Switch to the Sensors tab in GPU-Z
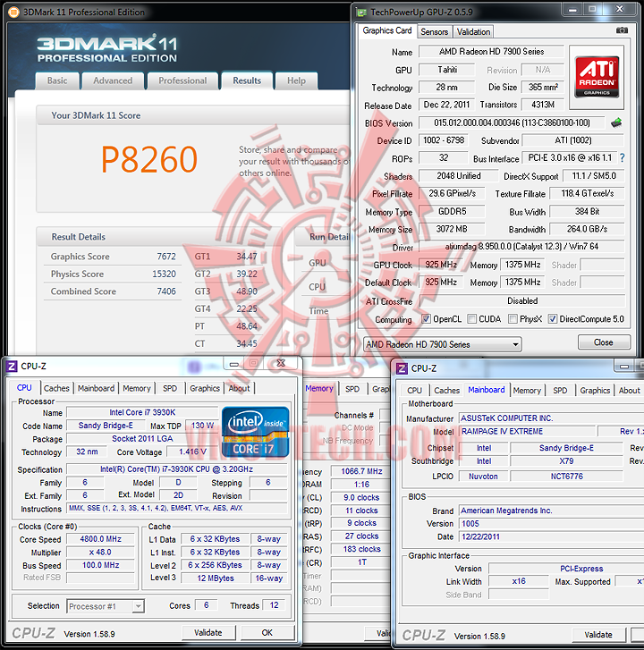Screen dimensions: 644x650 tap(434, 32)
